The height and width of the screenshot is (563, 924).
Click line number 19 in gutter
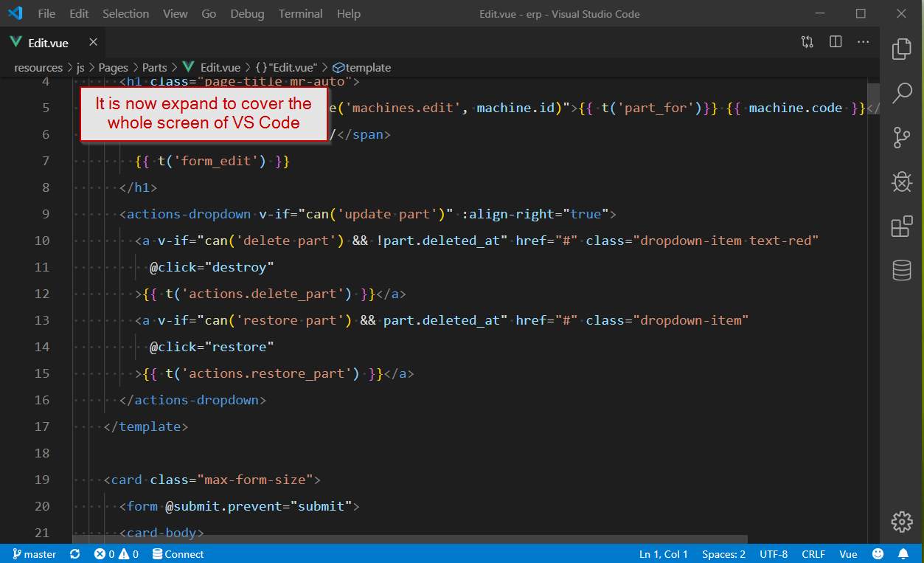pos(42,480)
